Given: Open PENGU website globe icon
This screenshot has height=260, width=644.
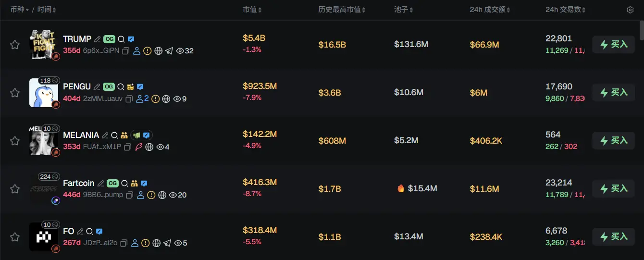Looking at the screenshot, I should coord(166,99).
